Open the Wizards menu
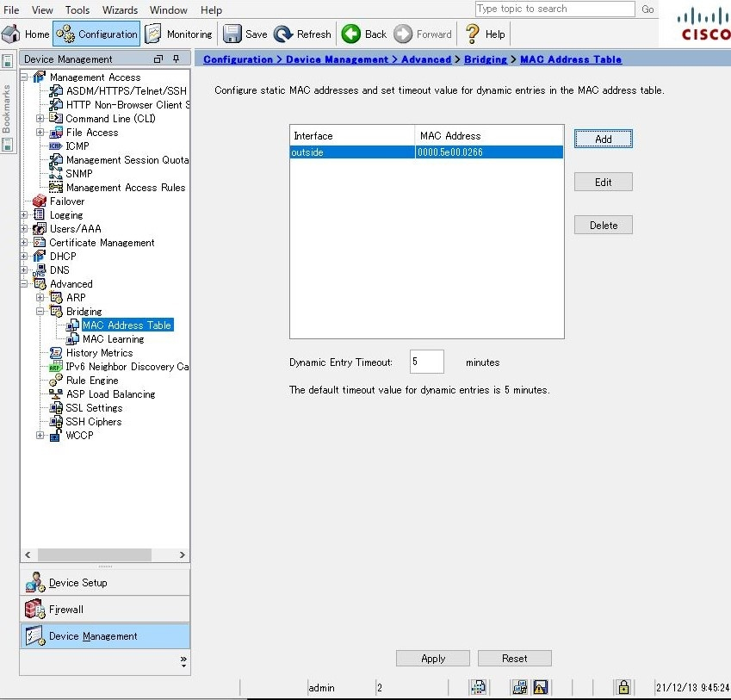The width and height of the screenshot is (731, 700). coord(120,10)
